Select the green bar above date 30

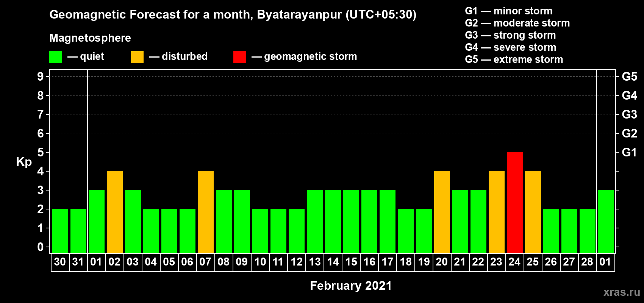pyautogui.click(x=60, y=231)
